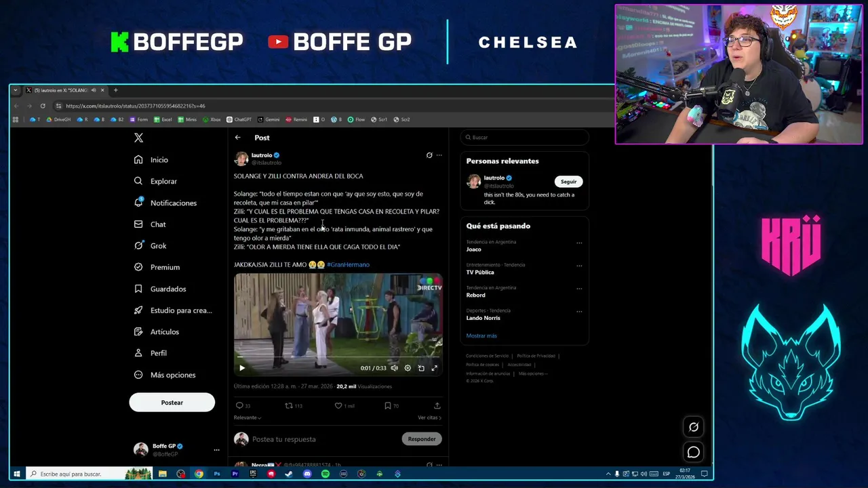Open Ver citas link
The image size is (868, 488).
point(429,418)
